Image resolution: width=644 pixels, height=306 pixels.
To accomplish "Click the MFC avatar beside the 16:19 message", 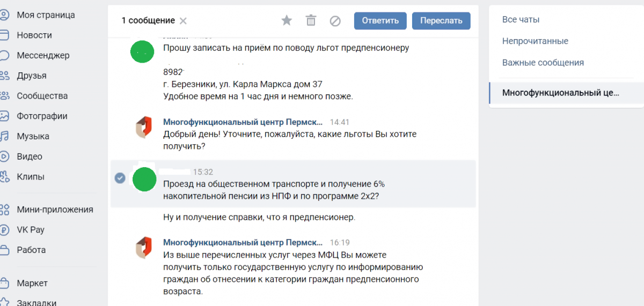I will click(x=144, y=249).
